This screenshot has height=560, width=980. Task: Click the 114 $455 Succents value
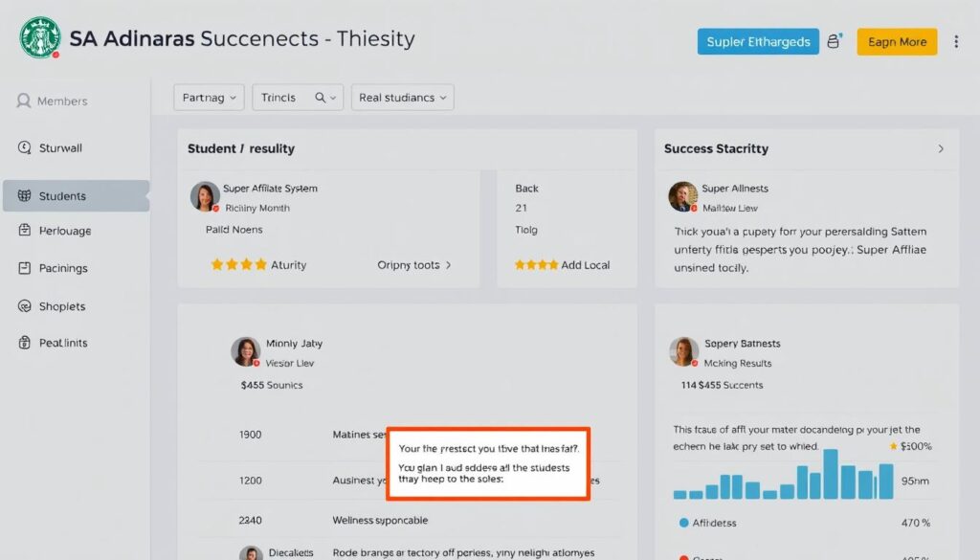click(x=722, y=385)
